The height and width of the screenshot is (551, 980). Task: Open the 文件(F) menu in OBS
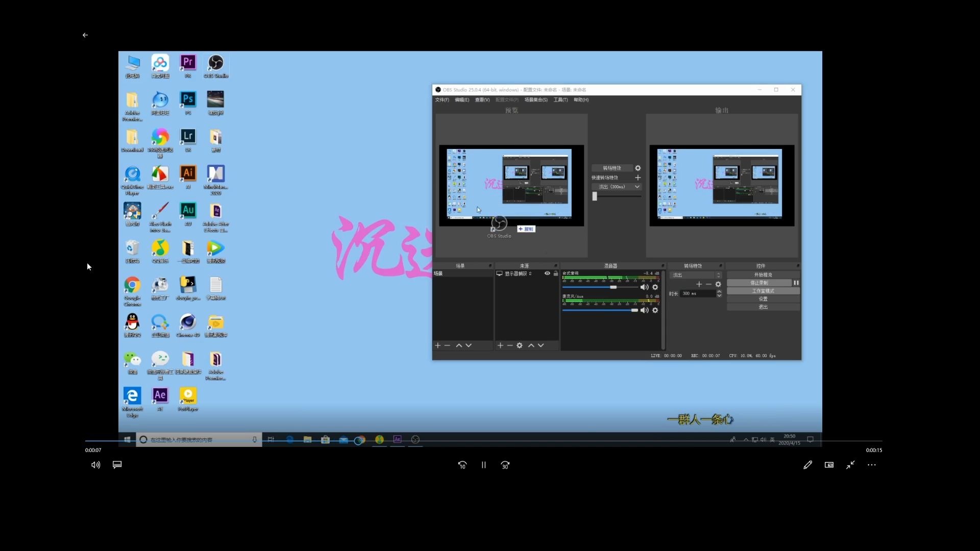(442, 100)
